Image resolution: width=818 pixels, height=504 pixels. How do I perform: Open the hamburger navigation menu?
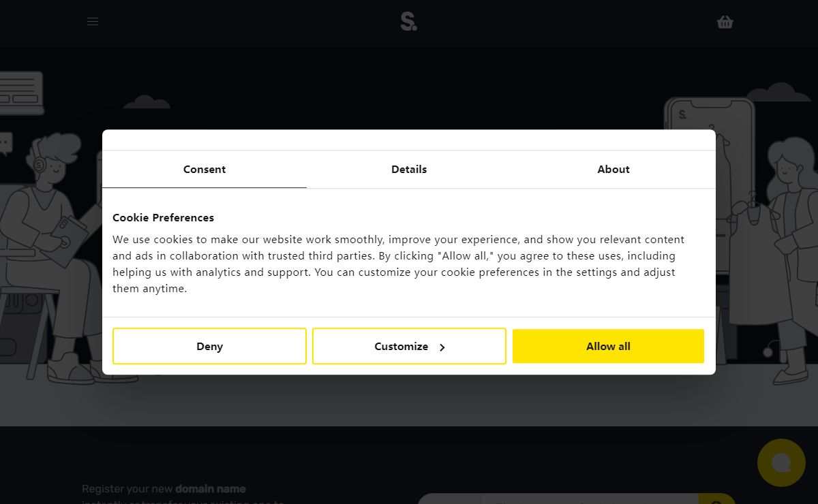pyautogui.click(x=93, y=22)
